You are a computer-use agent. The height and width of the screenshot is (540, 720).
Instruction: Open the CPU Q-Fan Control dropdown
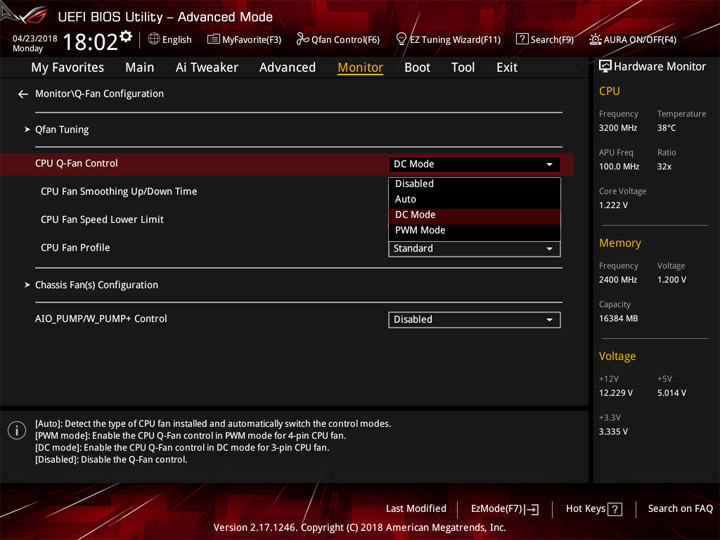point(474,164)
